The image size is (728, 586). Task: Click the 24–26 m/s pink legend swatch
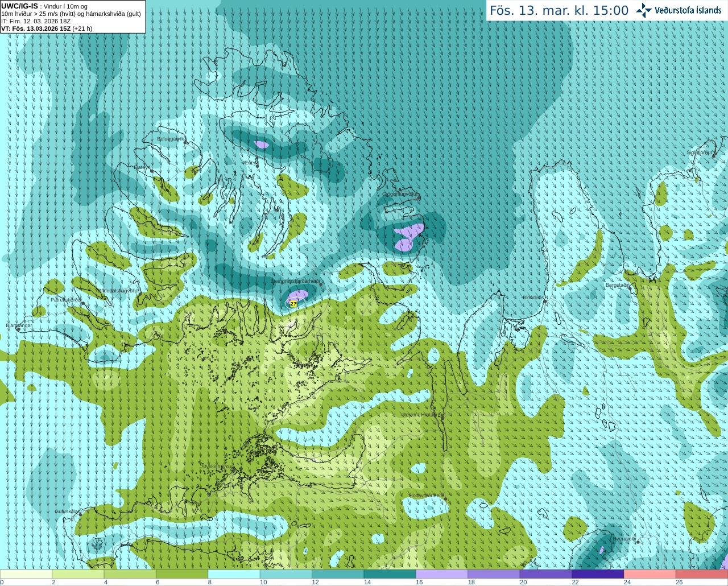pos(650,574)
